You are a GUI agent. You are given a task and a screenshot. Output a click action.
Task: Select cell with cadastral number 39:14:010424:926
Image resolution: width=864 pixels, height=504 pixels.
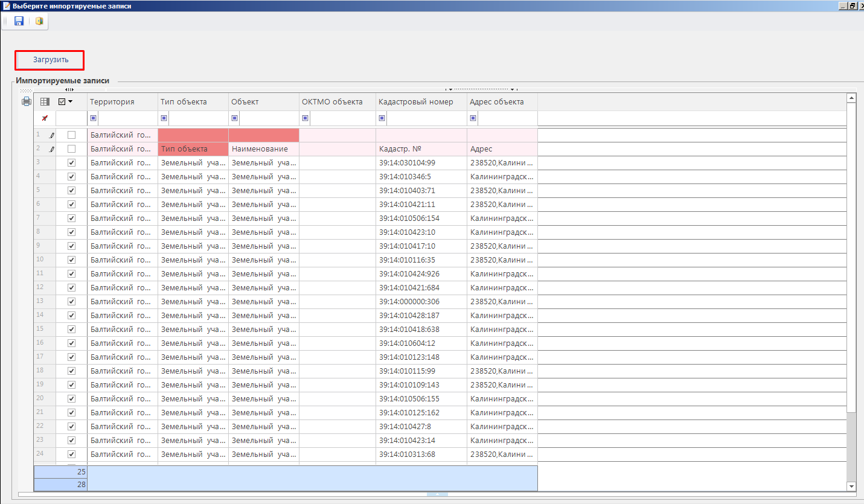tap(421, 274)
